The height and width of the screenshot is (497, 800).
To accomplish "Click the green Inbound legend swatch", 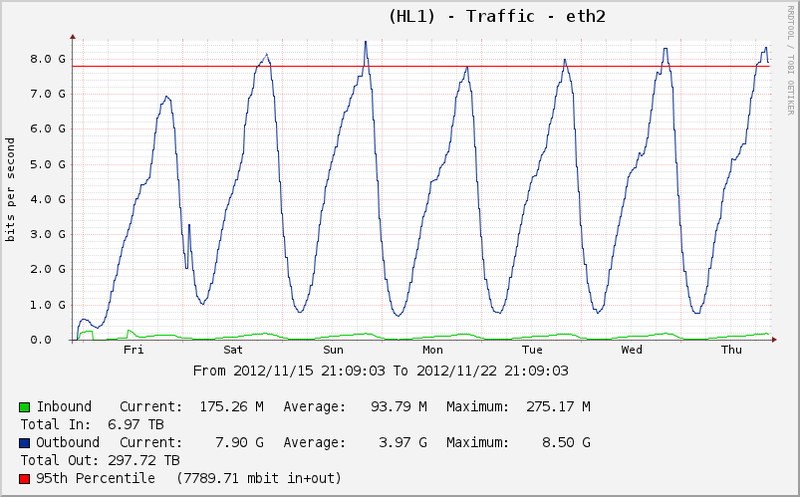I will (24, 407).
